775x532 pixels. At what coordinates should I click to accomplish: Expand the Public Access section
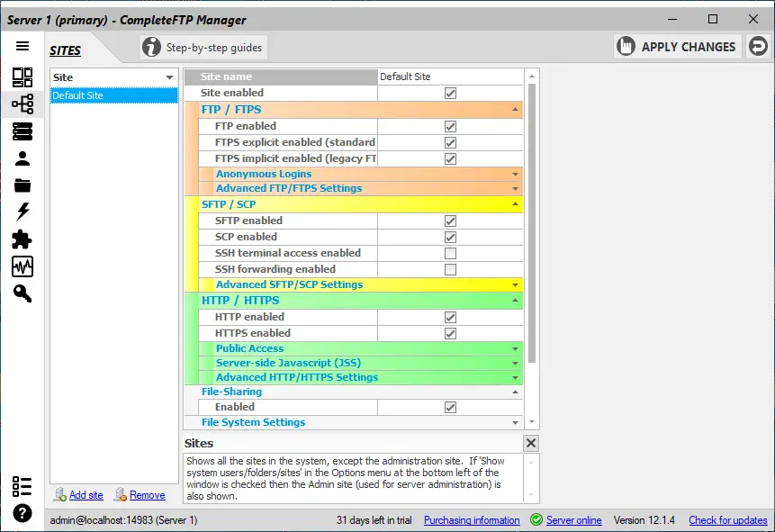[x=515, y=348]
